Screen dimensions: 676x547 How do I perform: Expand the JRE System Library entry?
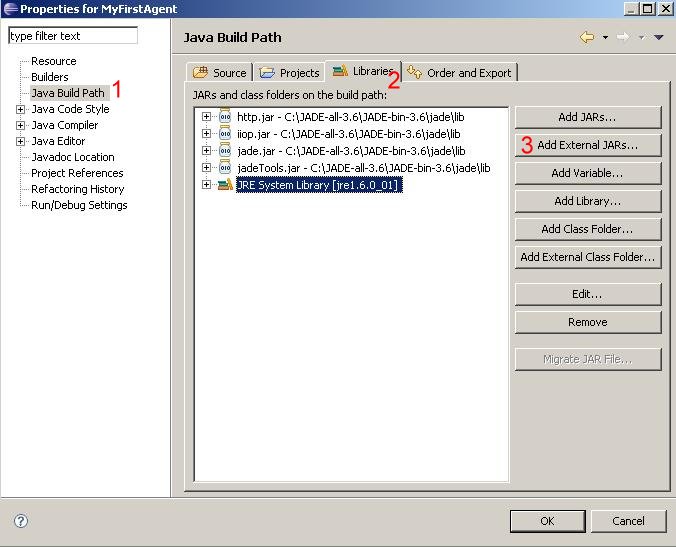pos(207,185)
